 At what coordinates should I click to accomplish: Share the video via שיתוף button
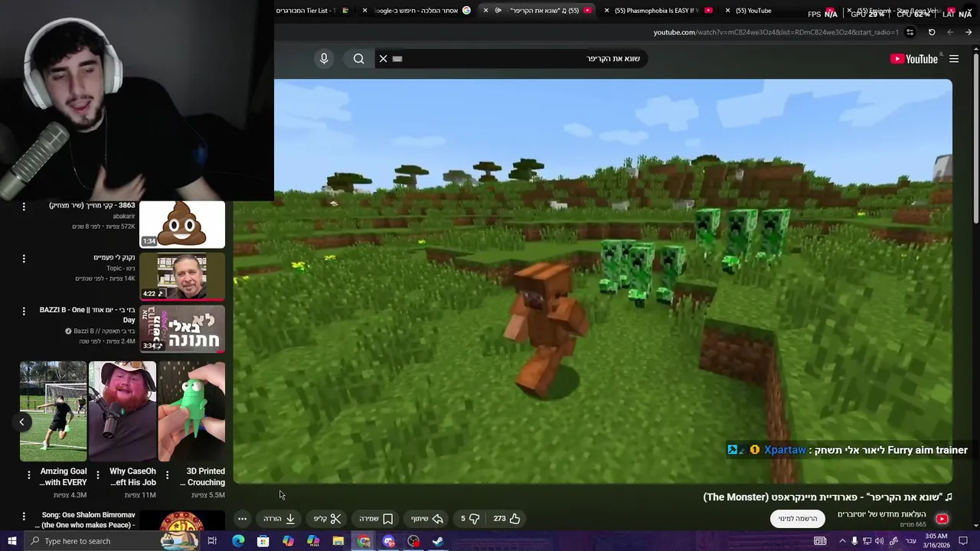point(427,519)
